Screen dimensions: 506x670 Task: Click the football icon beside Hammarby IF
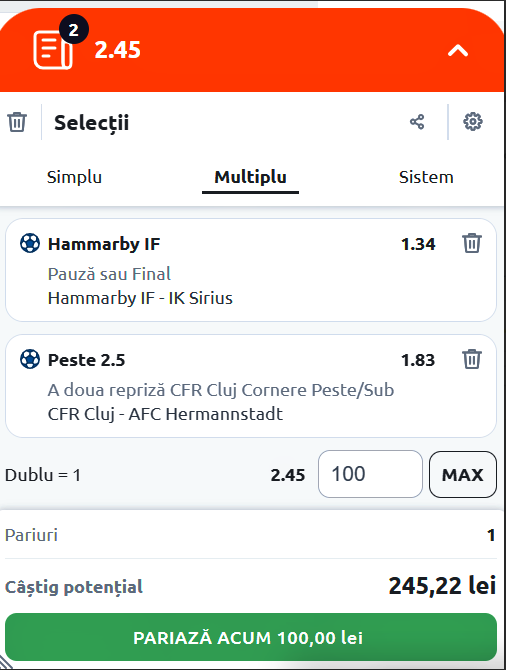point(30,243)
